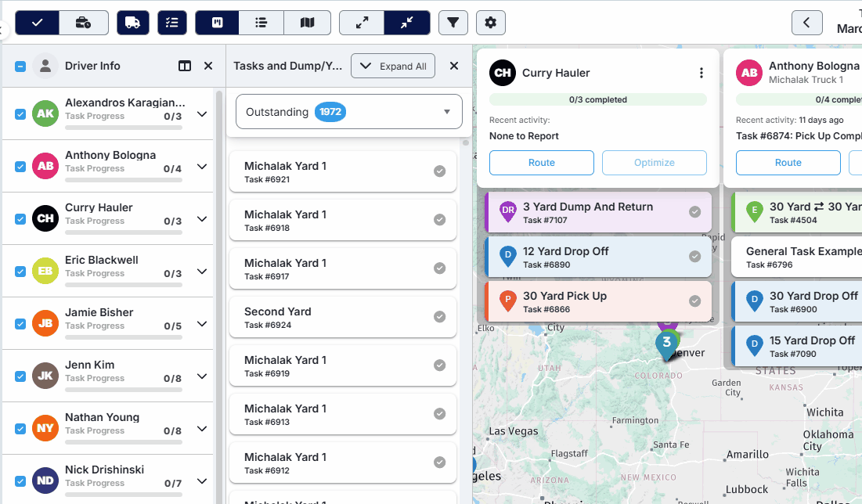Uncheck Alexandros Karagian driver checkbox

[20, 114]
